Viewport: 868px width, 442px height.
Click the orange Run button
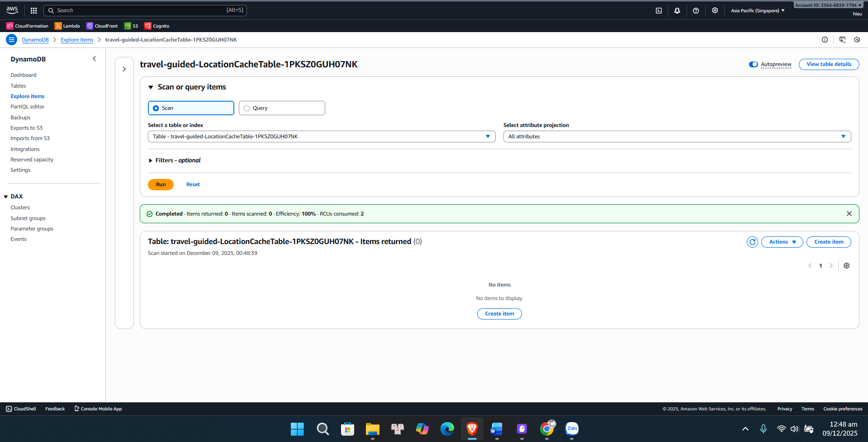point(161,184)
